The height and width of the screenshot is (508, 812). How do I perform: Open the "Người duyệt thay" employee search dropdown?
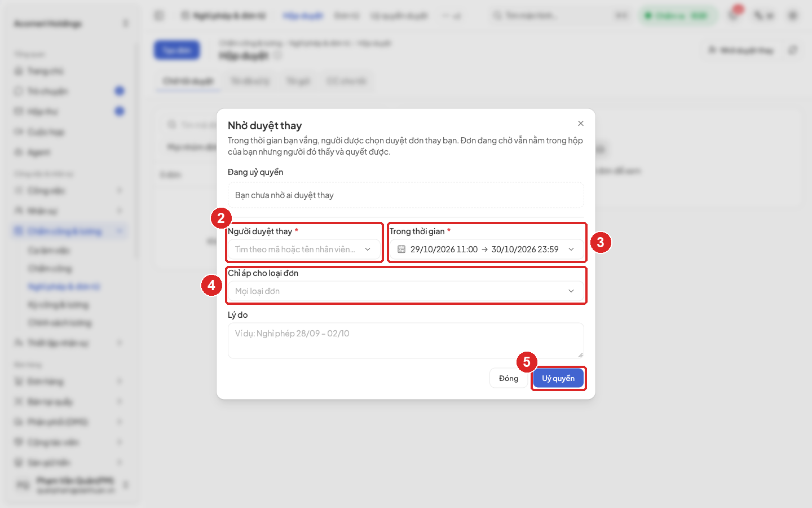coord(304,249)
